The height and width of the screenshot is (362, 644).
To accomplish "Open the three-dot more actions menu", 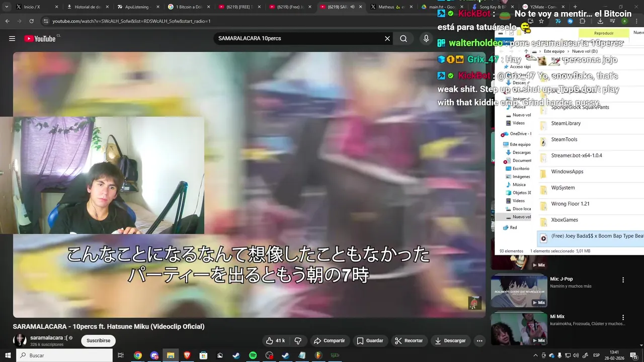I will (479, 340).
